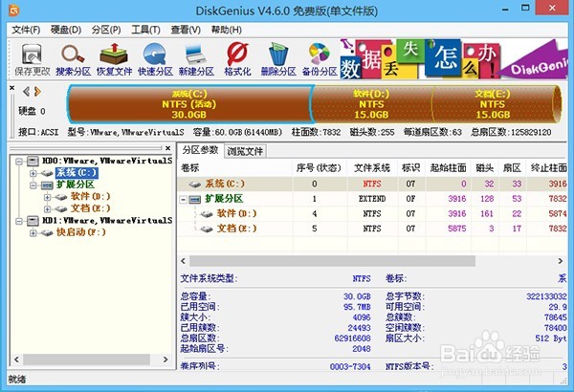Launch Recover Files (恢复文件) tool

[x=114, y=59]
